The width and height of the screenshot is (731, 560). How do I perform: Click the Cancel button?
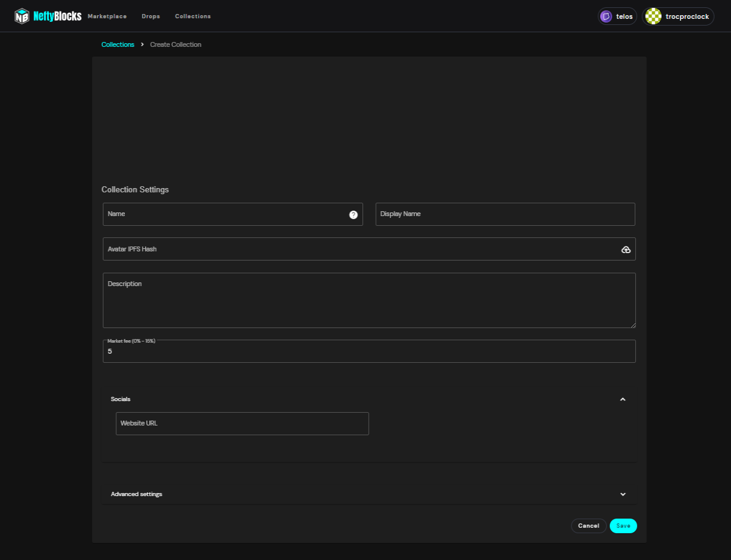(588, 526)
